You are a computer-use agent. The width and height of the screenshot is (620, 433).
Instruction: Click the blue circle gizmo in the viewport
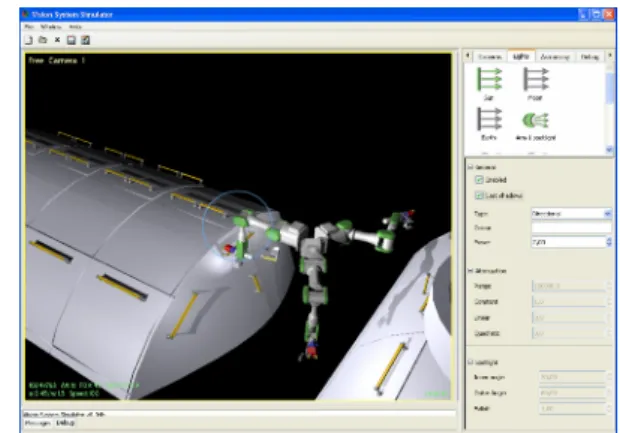coord(239,227)
